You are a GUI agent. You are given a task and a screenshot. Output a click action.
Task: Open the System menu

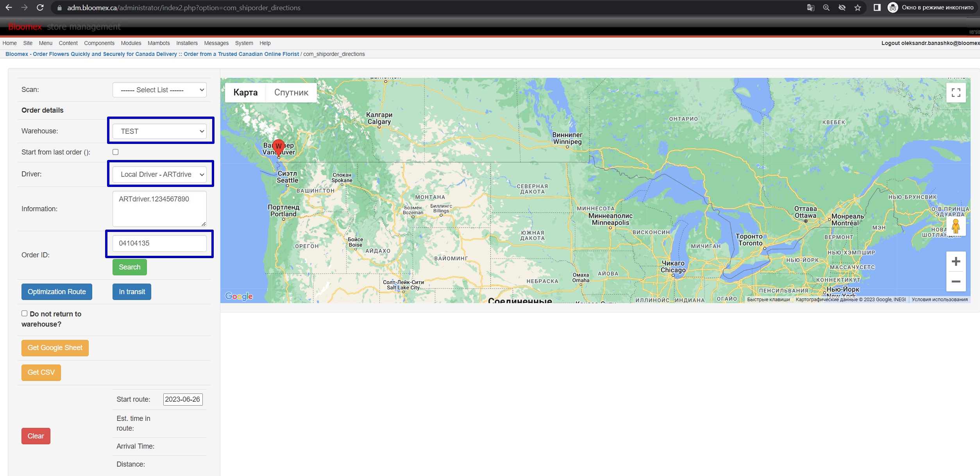244,43
